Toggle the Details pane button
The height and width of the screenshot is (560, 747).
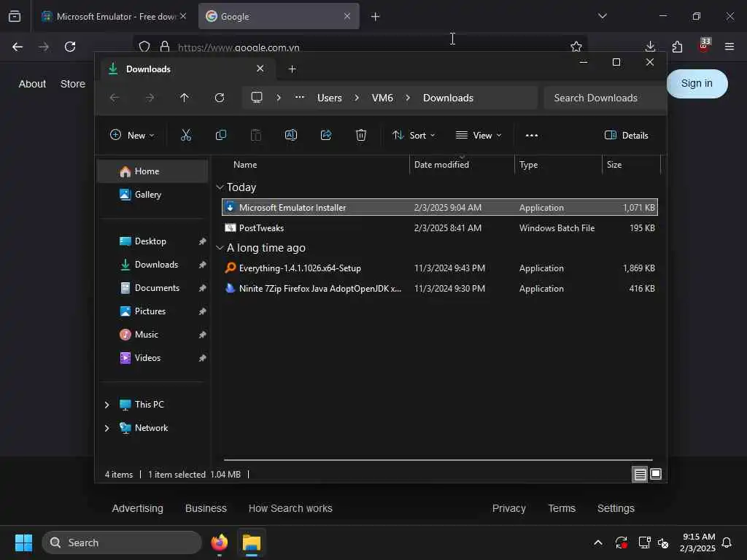click(x=626, y=135)
